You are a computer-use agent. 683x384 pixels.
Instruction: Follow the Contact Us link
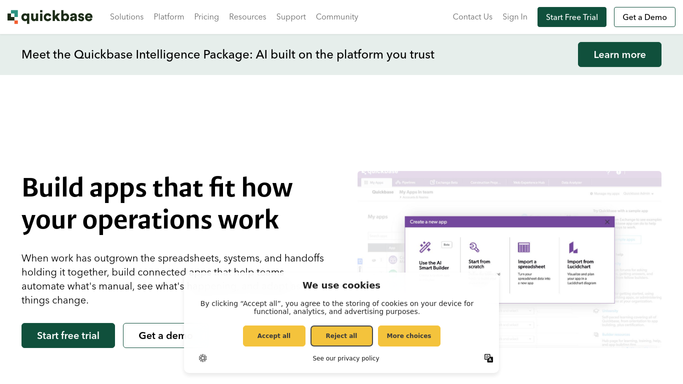point(472,17)
